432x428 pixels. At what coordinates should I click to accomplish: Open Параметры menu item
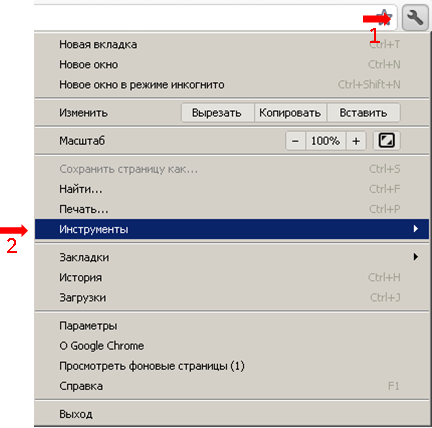click(231, 326)
